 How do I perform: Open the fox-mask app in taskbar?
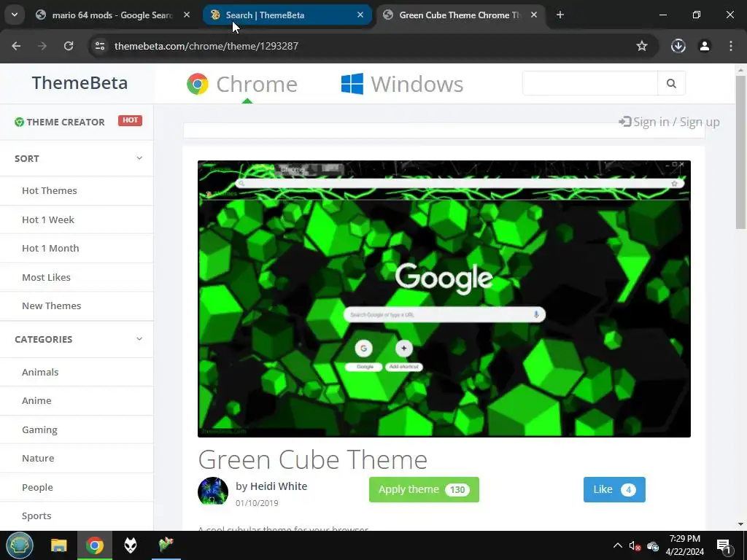pyautogui.click(x=131, y=545)
